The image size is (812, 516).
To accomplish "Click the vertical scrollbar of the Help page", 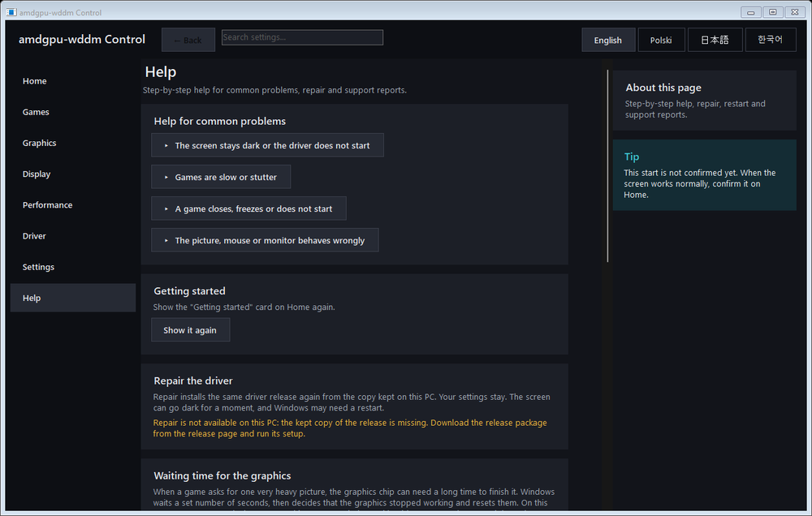I will (607, 166).
